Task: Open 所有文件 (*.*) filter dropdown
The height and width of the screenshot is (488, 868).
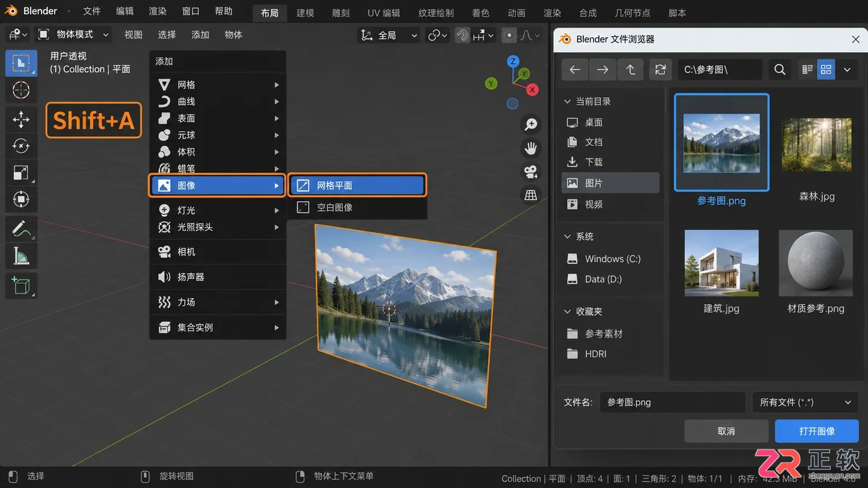Action: (805, 402)
